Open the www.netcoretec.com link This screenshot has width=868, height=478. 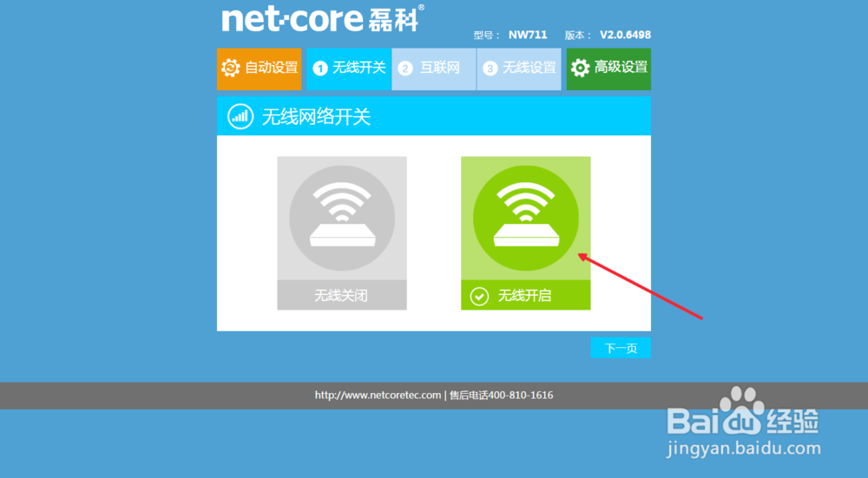378,395
